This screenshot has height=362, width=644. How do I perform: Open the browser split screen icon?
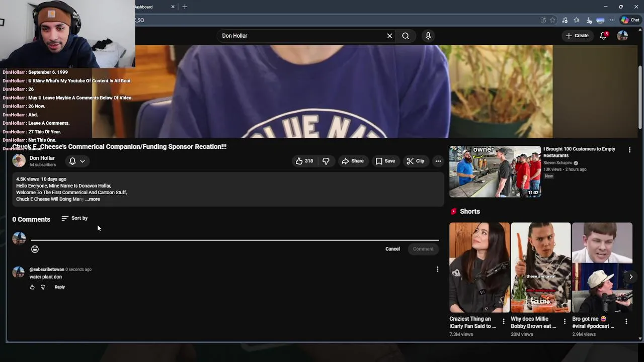pos(543,20)
